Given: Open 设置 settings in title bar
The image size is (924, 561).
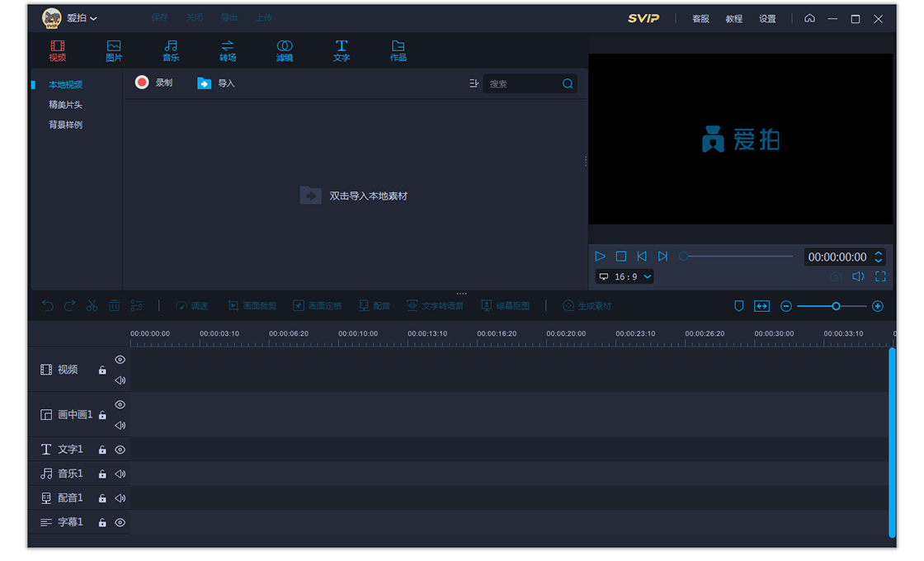Looking at the screenshot, I should [767, 19].
